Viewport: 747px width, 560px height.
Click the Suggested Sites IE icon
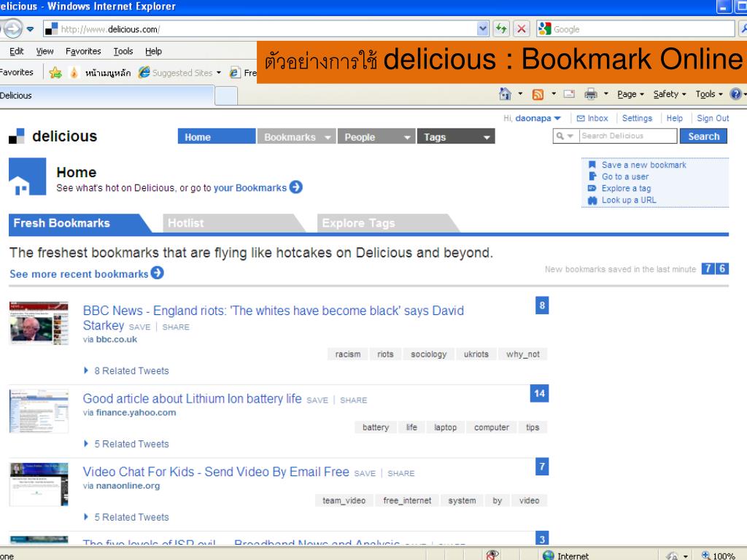[144, 72]
